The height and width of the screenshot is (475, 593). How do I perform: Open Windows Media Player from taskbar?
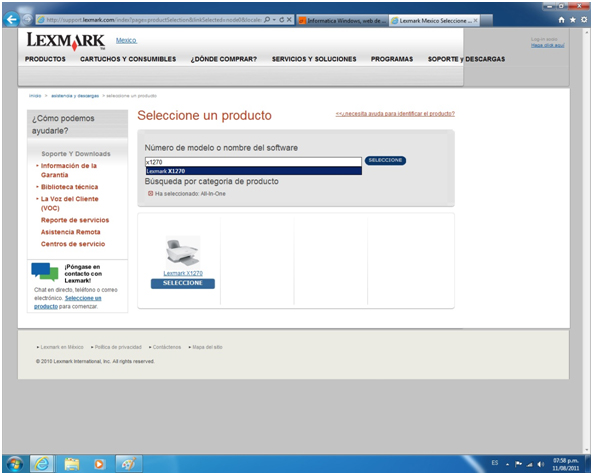pos(99,464)
